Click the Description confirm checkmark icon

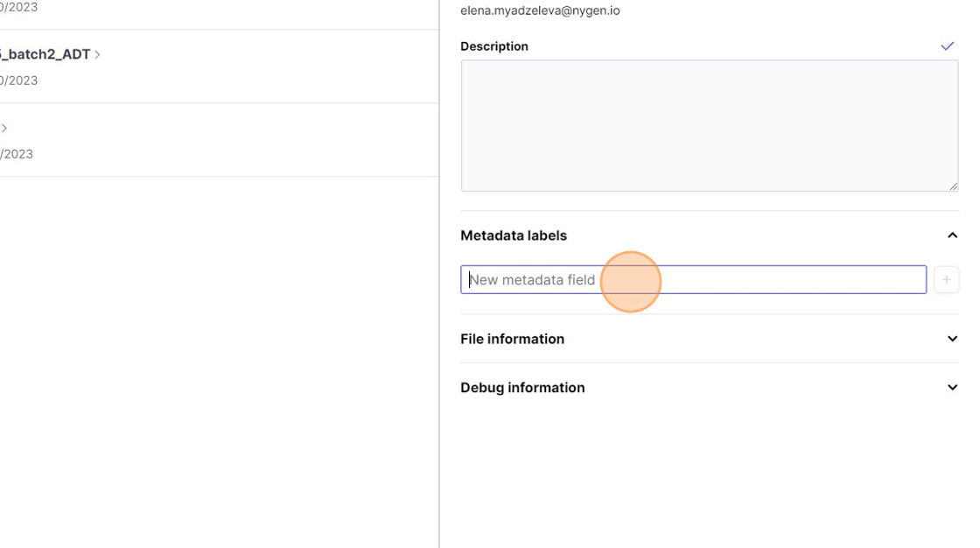pos(947,46)
